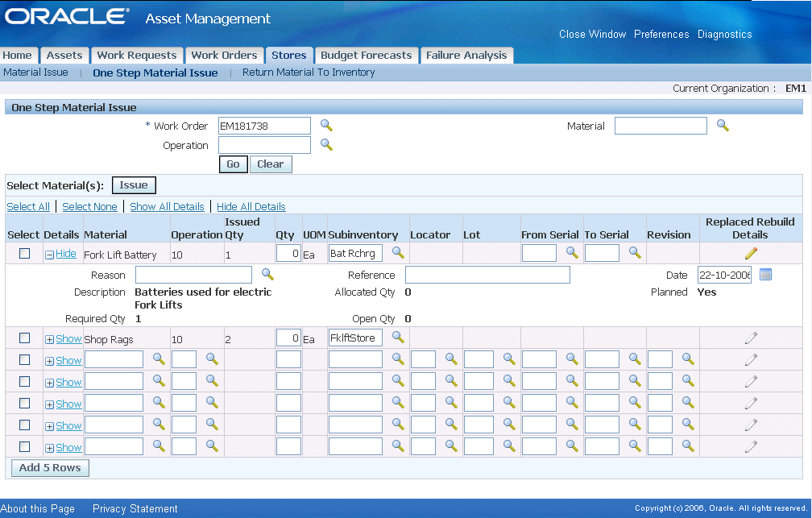Screen dimensions: 812x518
Task: Expand details of fourth empty row
Action: point(64,426)
